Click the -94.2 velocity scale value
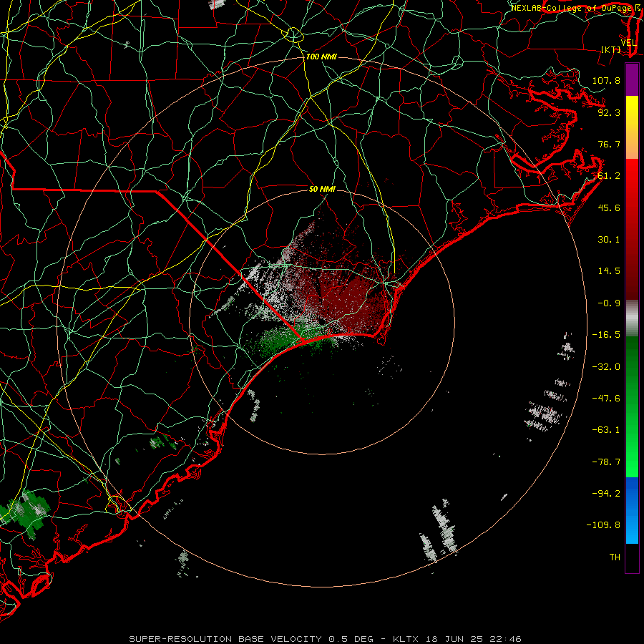Screen dimensions: 644x644 606,494
